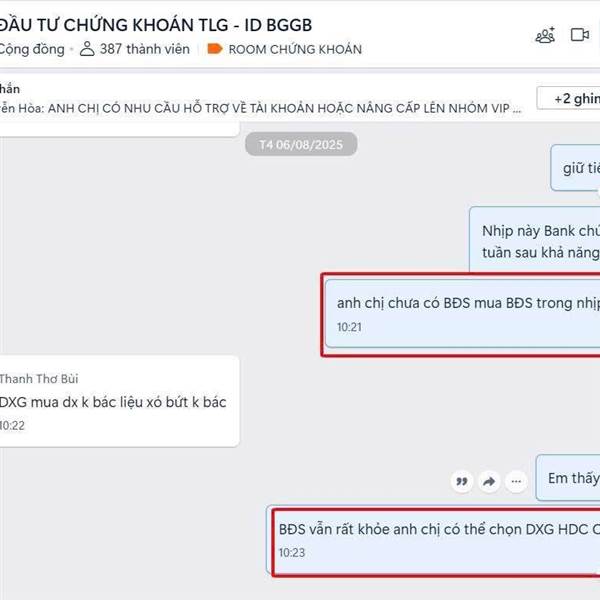Screen dimensions: 600x600
Task: Click the T4 06/08/2025 date marker
Action: [x=301, y=145]
